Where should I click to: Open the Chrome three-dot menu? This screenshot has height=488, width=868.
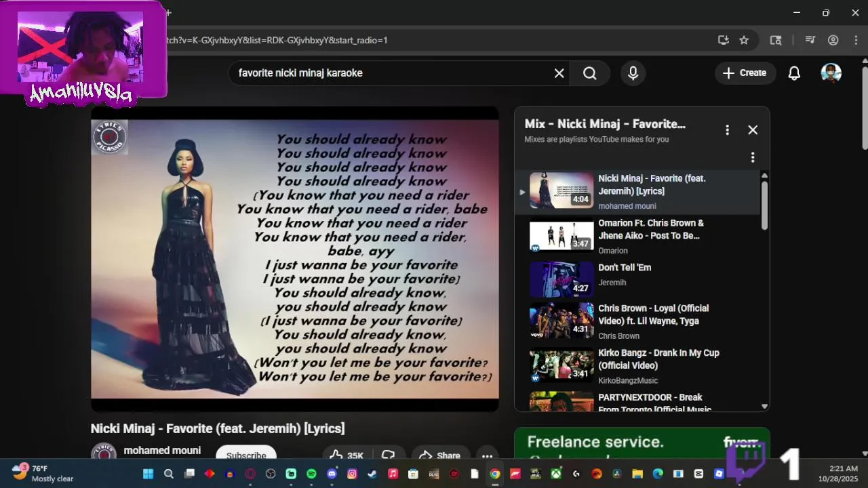[856, 40]
